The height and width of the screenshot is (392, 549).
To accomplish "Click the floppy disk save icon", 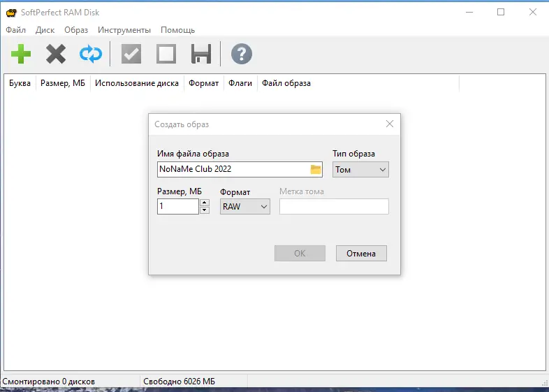I will click(201, 54).
